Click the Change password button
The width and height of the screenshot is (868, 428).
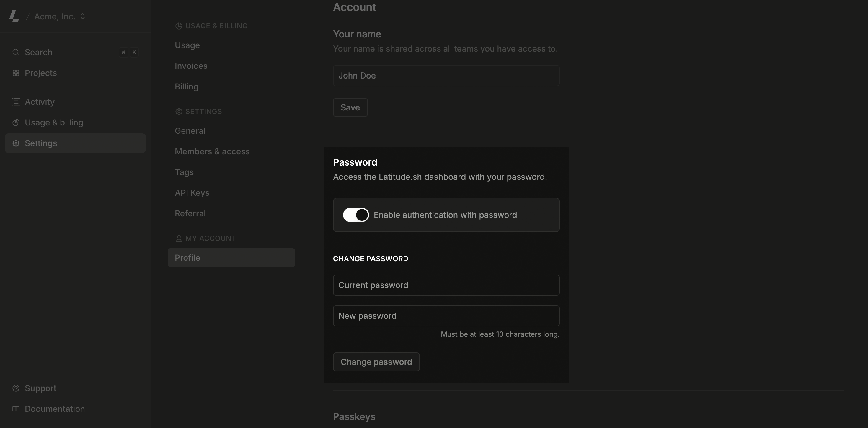(x=376, y=362)
